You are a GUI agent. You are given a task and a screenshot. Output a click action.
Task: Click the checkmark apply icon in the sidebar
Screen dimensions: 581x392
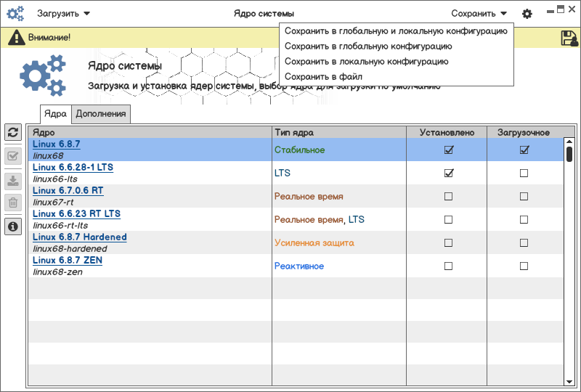(12, 156)
